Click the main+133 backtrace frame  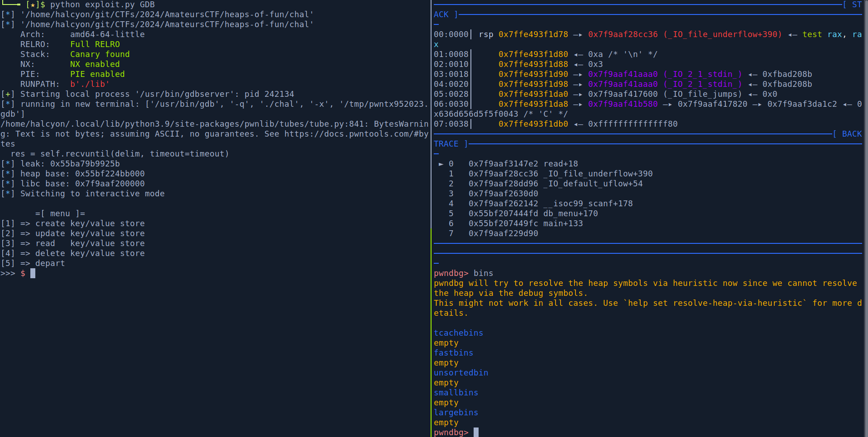pos(563,223)
